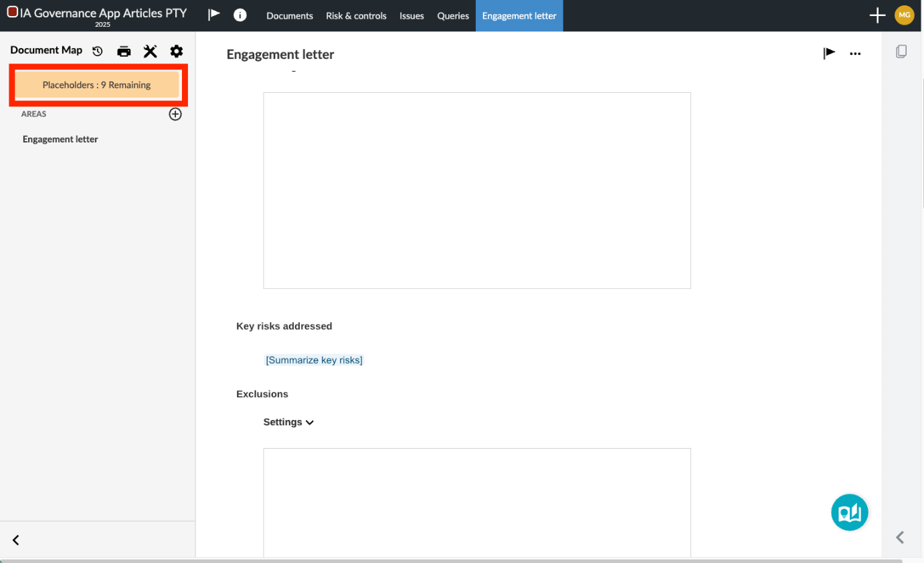Open the three-dot more options menu

[x=855, y=54]
